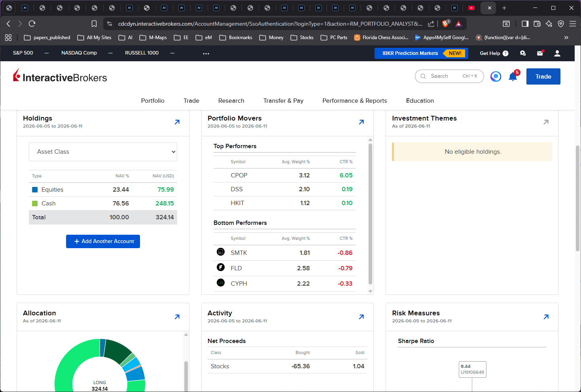Open the Stocks bookmark folder
Screen dimensions: 581x392
click(302, 38)
